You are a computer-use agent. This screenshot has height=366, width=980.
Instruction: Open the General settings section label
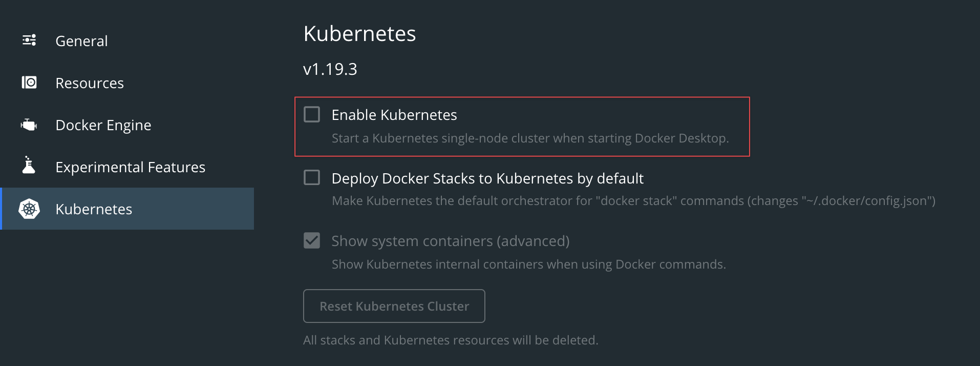pos(81,41)
